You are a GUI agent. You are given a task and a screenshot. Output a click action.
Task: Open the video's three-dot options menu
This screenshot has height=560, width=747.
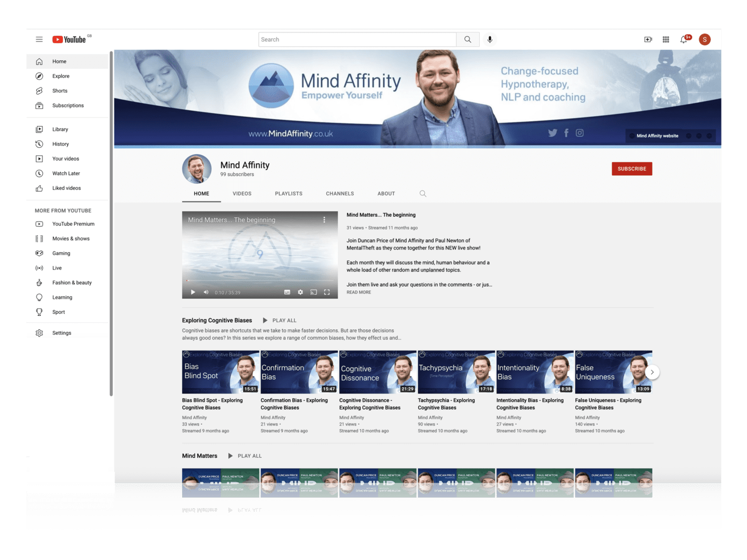[x=324, y=220]
